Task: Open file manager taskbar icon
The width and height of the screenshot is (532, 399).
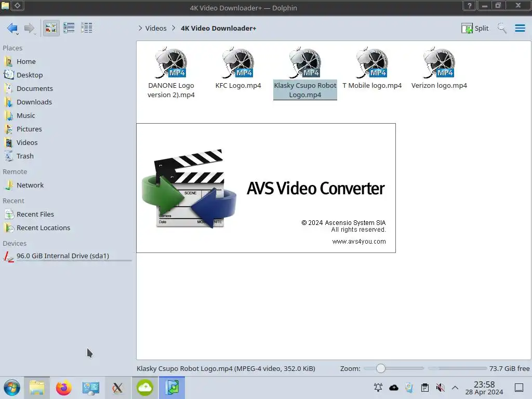Action: tap(37, 388)
